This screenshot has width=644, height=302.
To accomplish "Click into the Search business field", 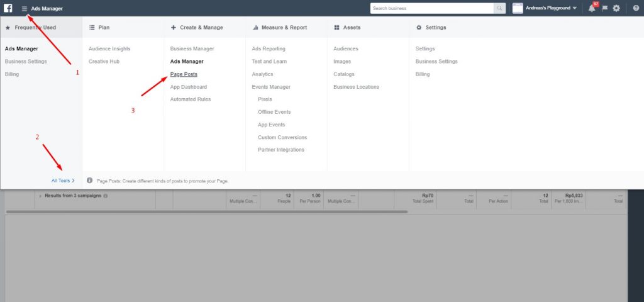I will 431,8.
